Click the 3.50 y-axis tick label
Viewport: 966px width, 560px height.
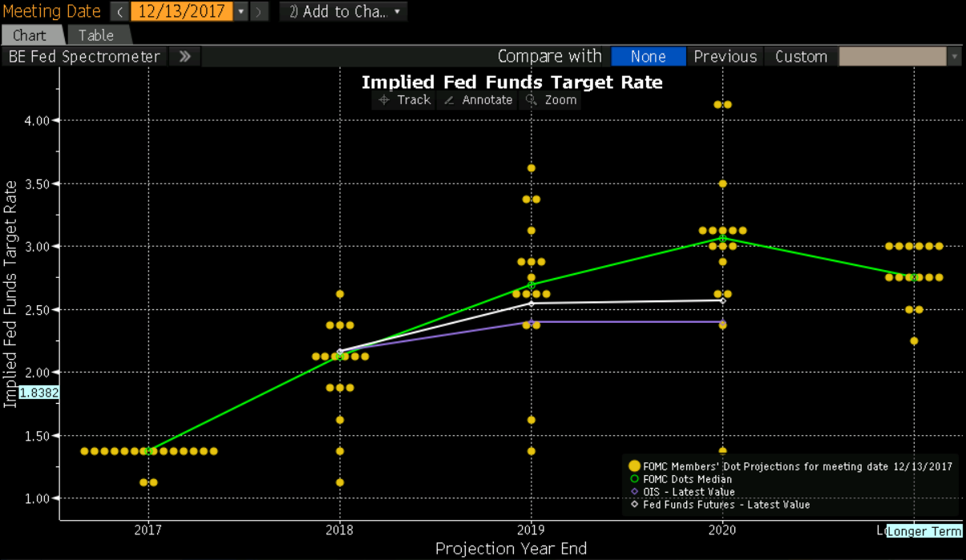37,183
